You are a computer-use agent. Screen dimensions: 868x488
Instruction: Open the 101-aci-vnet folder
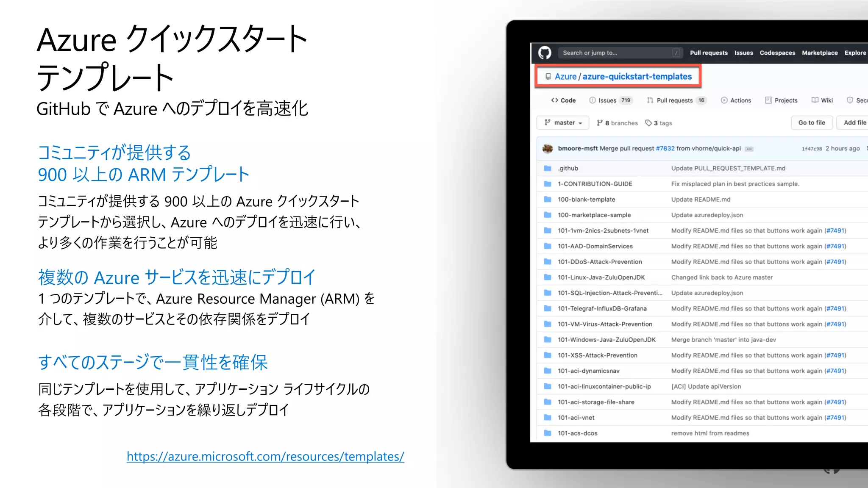576,418
